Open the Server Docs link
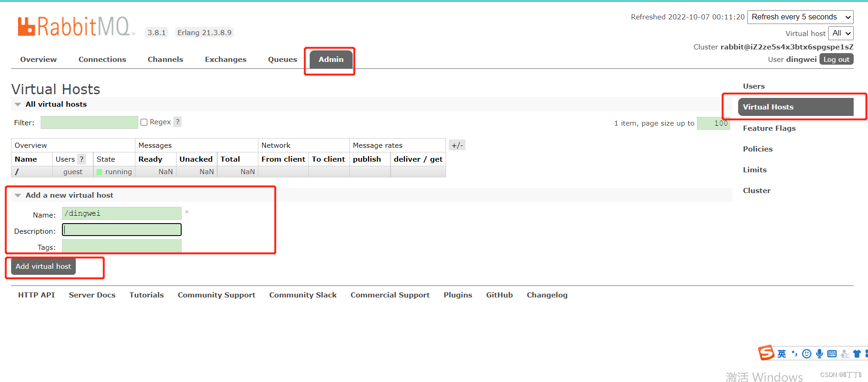Viewport: 868px width, 382px height. 92,295
